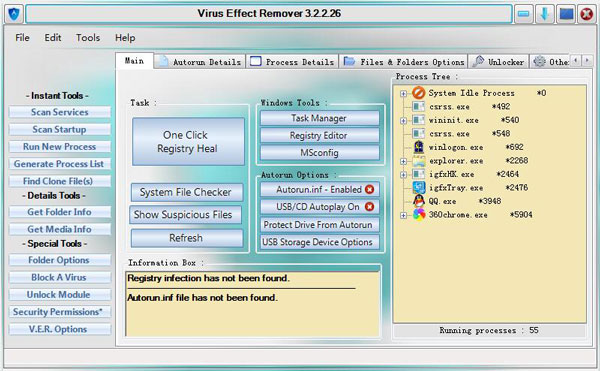Click Show Suspicious Files button
This screenshot has height=371, width=600.
[185, 215]
